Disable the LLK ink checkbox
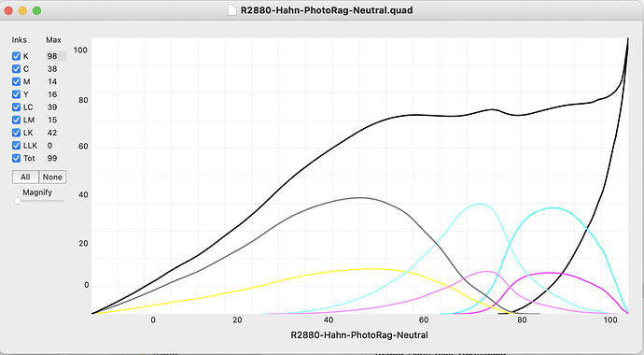Viewport: 644px width, 355px height. [17, 145]
